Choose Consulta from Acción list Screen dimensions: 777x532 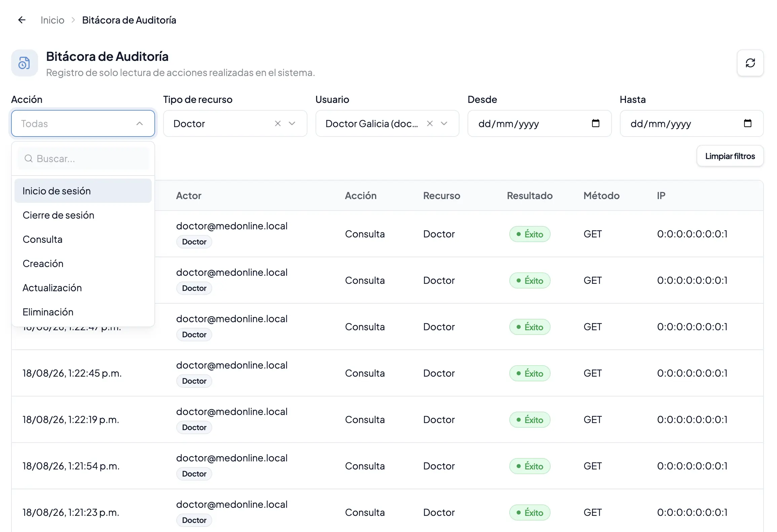click(x=83, y=239)
